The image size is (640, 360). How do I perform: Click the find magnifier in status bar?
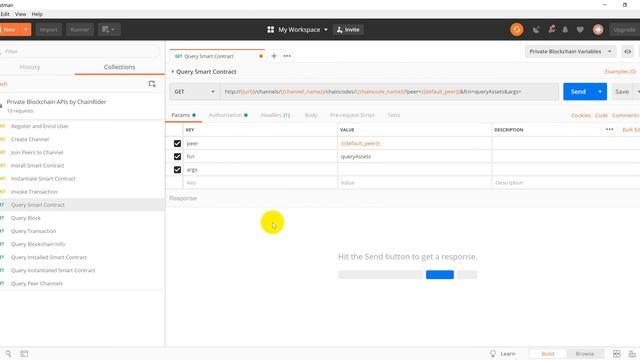(8, 353)
